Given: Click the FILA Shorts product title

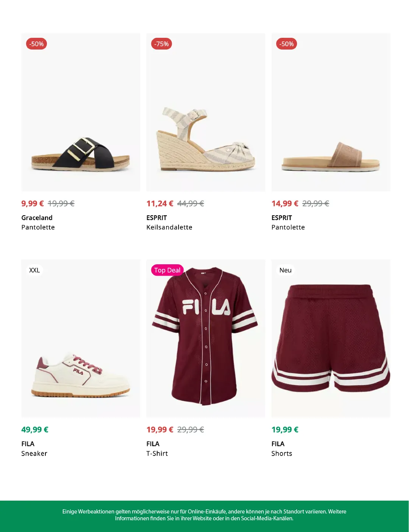Looking at the screenshot, I should point(281,453).
